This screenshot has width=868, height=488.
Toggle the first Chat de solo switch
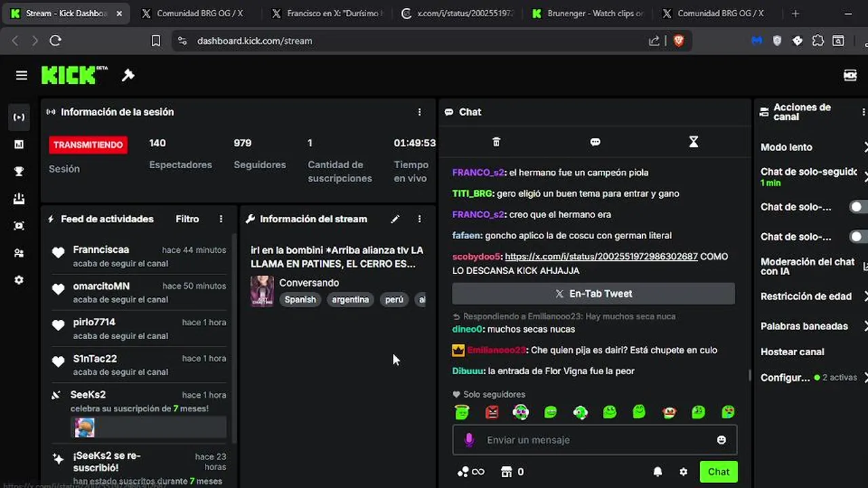pyautogui.click(x=859, y=207)
